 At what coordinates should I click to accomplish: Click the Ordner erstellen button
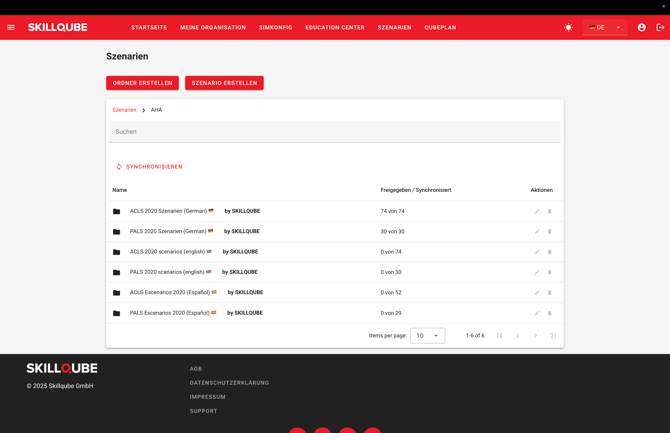click(142, 83)
